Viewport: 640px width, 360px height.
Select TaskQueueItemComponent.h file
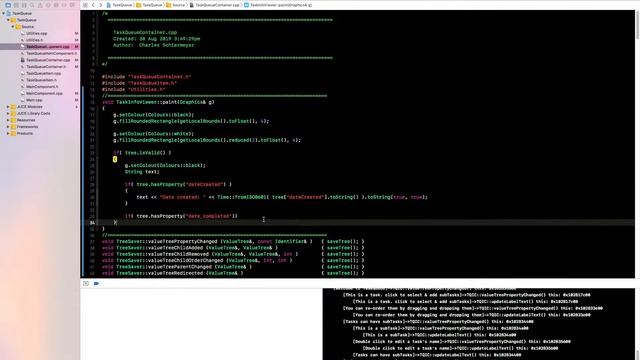click(x=51, y=53)
